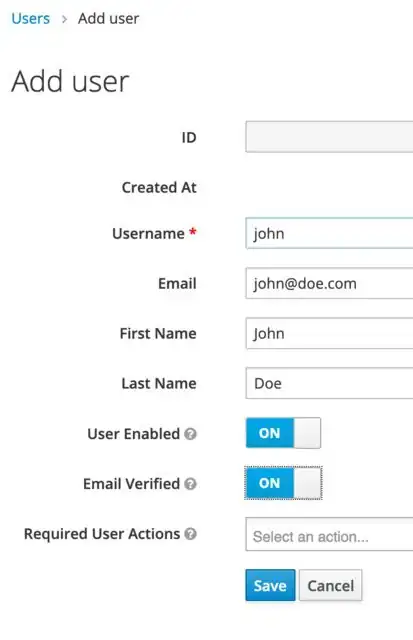Open the Select an action dropdown
The width and height of the screenshot is (413, 640).
pyautogui.click(x=329, y=534)
